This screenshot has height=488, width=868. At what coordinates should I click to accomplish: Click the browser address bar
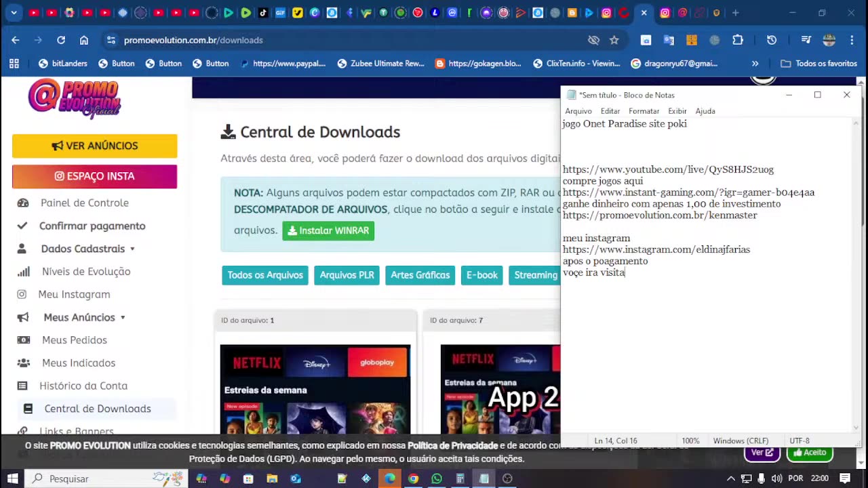[x=346, y=40]
